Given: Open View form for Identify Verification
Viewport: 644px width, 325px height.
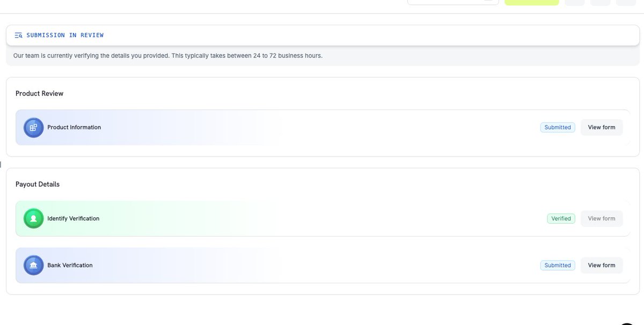Looking at the screenshot, I should [602, 219].
